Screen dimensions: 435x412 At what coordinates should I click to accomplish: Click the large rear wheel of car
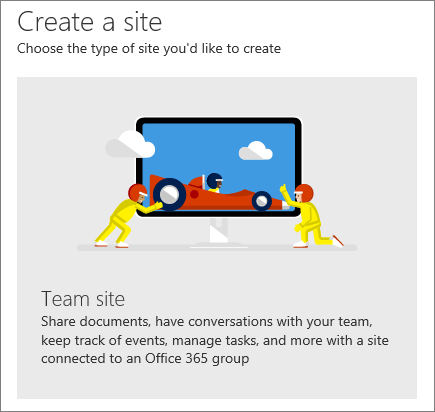[x=169, y=194]
